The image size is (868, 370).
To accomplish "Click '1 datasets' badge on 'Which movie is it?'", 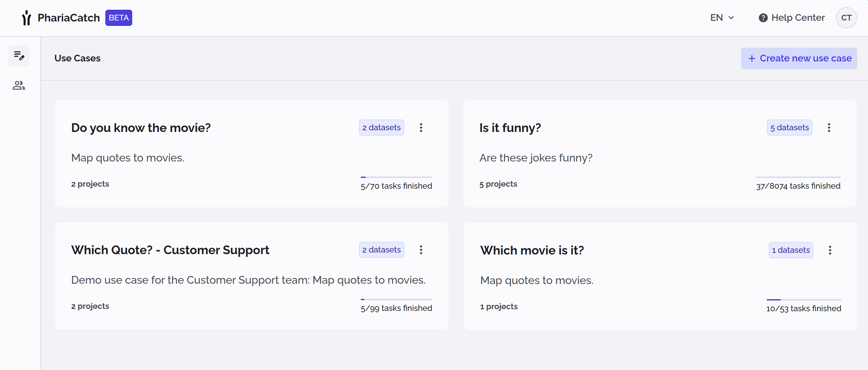I will (790, 250).
